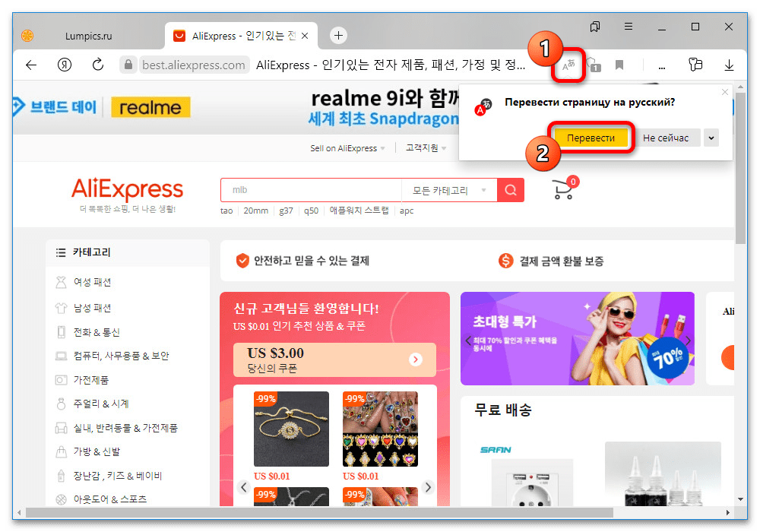
Task: Click the tao search suggestion
Action: pyautogui.click(x=226, y=211)
